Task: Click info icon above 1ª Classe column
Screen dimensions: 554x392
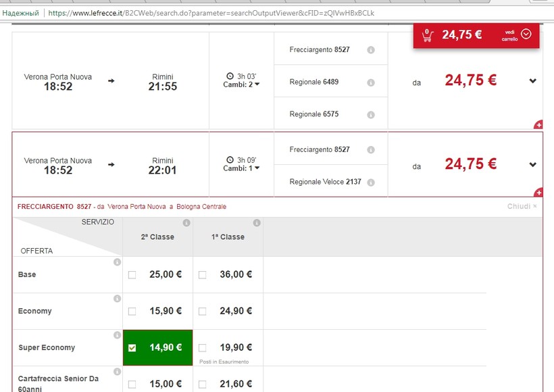Action: tap(257, 223)
